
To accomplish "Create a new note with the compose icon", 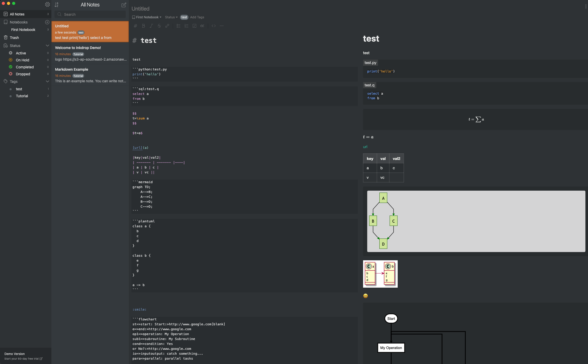I will coord(124,5).
